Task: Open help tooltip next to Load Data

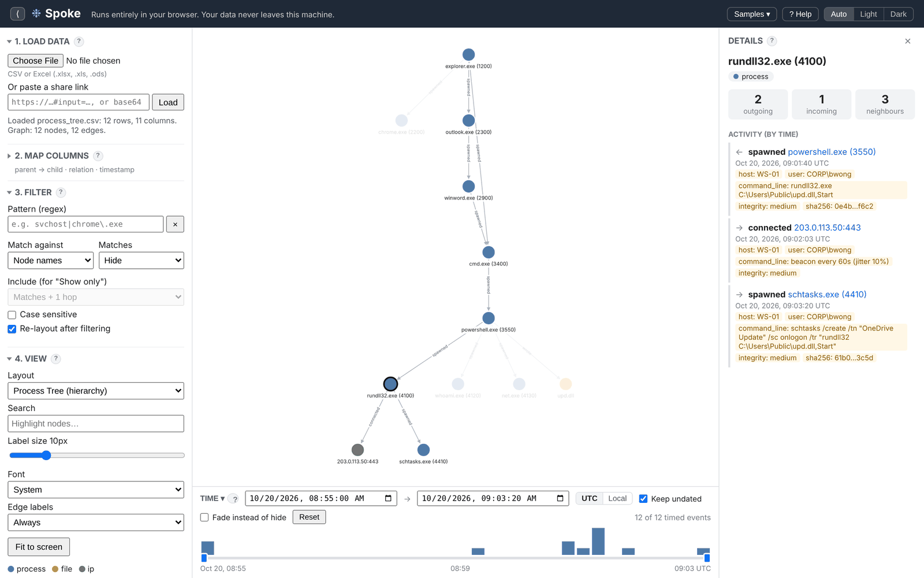Action: tap(79, 42)
